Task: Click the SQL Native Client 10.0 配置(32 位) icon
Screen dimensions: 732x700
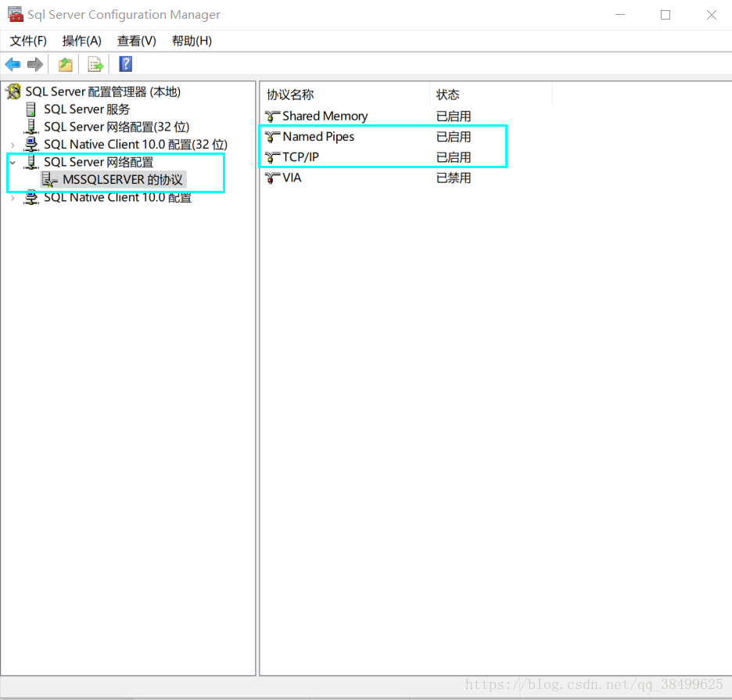Action: pyautogui.click(x=30, y=144)
